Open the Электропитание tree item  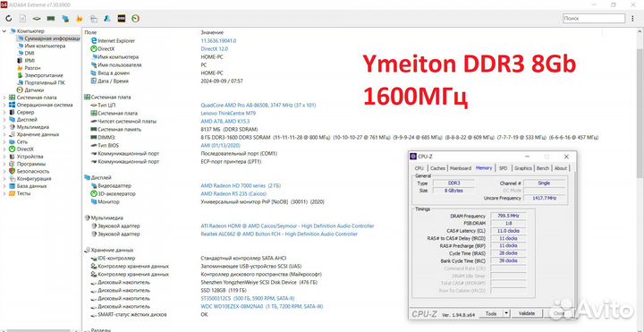coord(44,75)
